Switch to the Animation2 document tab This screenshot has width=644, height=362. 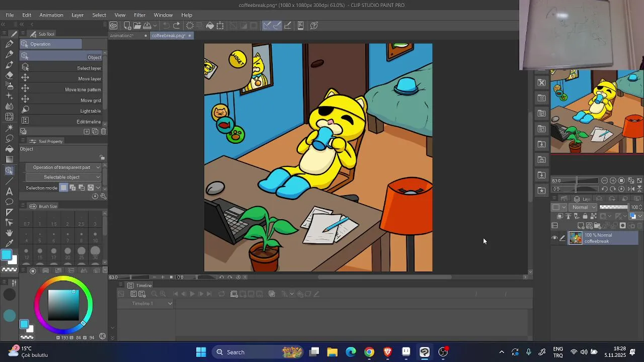pos(122,36)
